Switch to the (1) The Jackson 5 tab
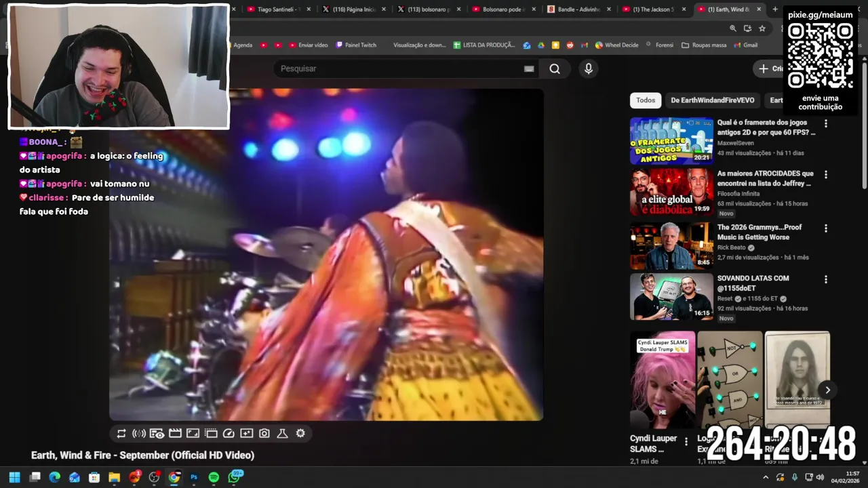The width and height of the screenshot is (868, 488). point(652,9)
